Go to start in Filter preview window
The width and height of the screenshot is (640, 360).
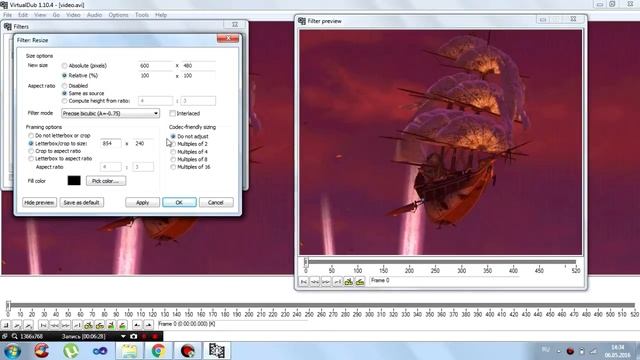point(304,282)
